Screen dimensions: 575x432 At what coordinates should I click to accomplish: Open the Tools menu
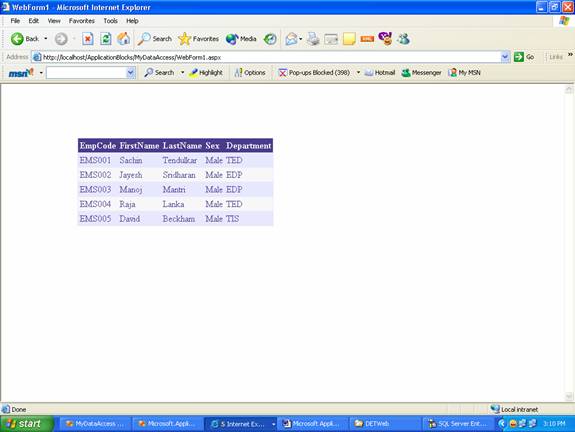110,21
